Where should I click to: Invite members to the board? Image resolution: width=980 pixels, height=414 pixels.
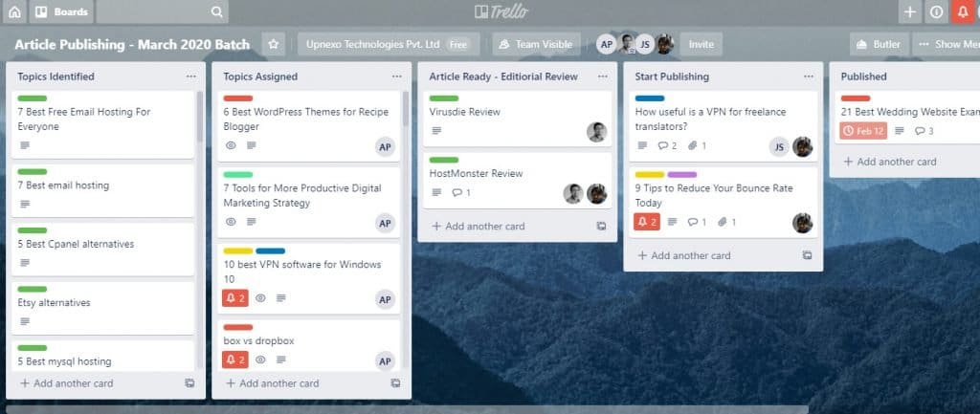click(702, 44)
